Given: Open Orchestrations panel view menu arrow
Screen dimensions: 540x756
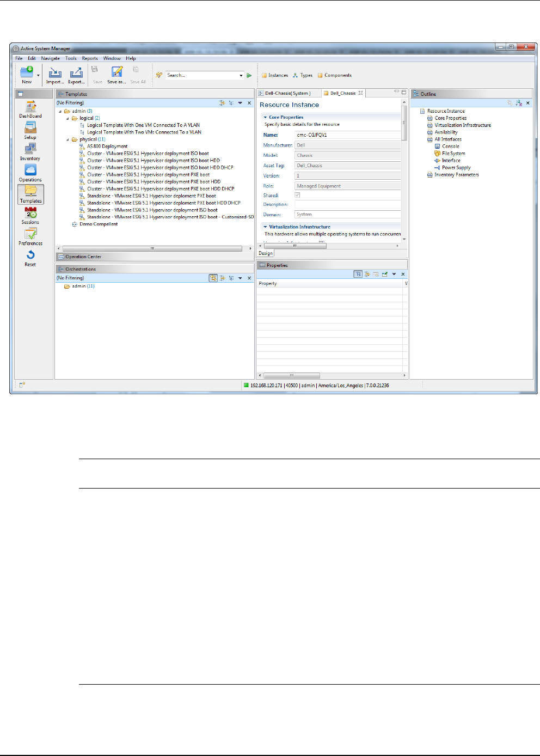Looking at the screenshot, I should tap(240, 278).
